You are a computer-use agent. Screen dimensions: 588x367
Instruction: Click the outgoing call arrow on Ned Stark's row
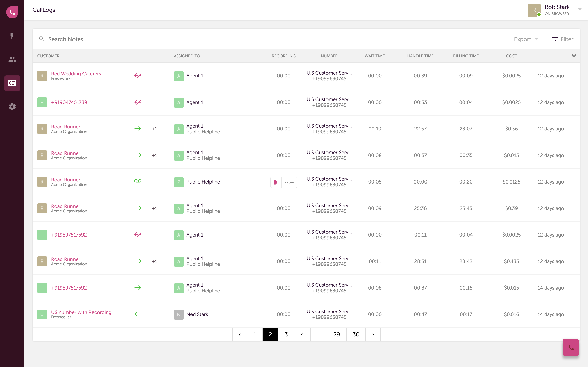click(x=138, y=314)
